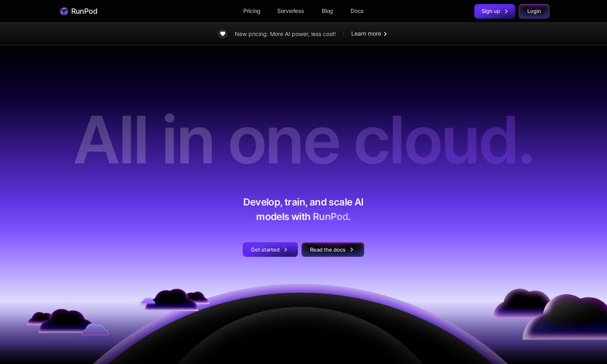The height and width of the screenshot is (364, 607).
Task: Click the highlighted RunPod word in tagline
Action: (330, 217)
